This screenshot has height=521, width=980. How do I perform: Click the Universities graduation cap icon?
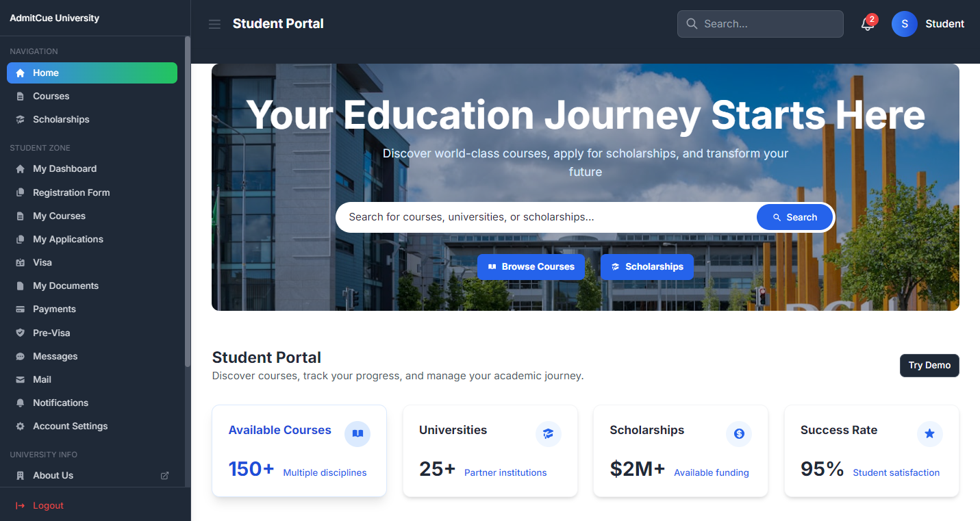[548, 433]
